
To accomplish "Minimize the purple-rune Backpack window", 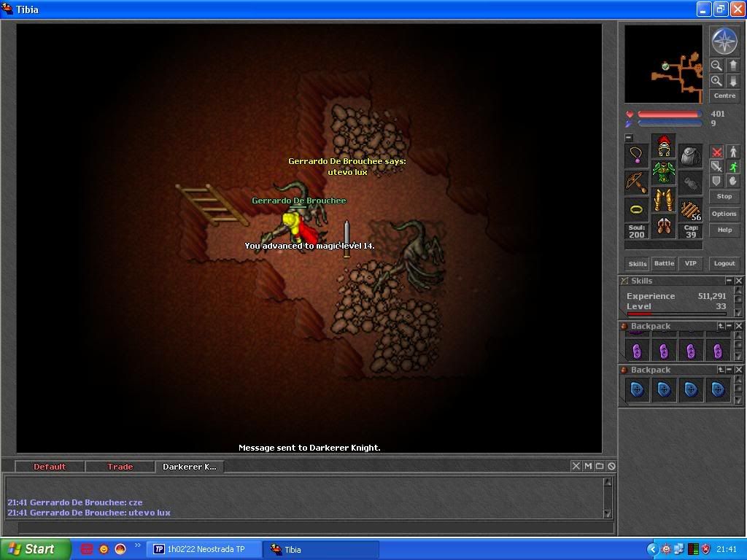I will point(729,326).
